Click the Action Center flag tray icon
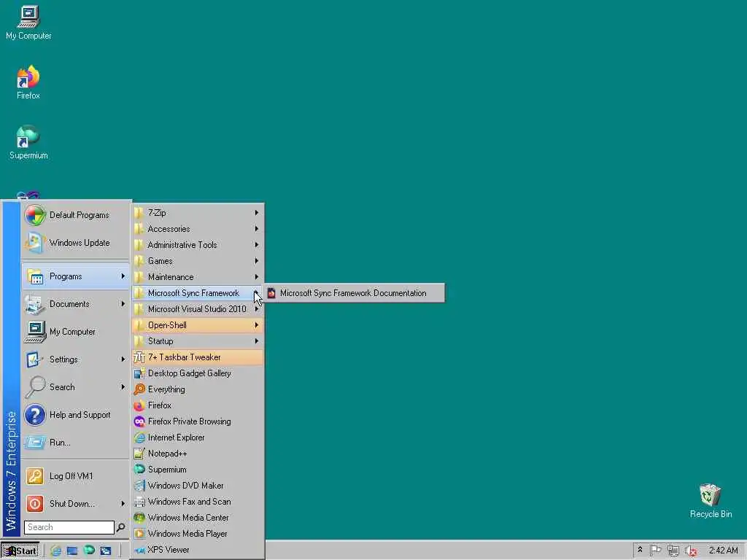The width and height of the screenshot is (747, 560). [x=656, y=551]
